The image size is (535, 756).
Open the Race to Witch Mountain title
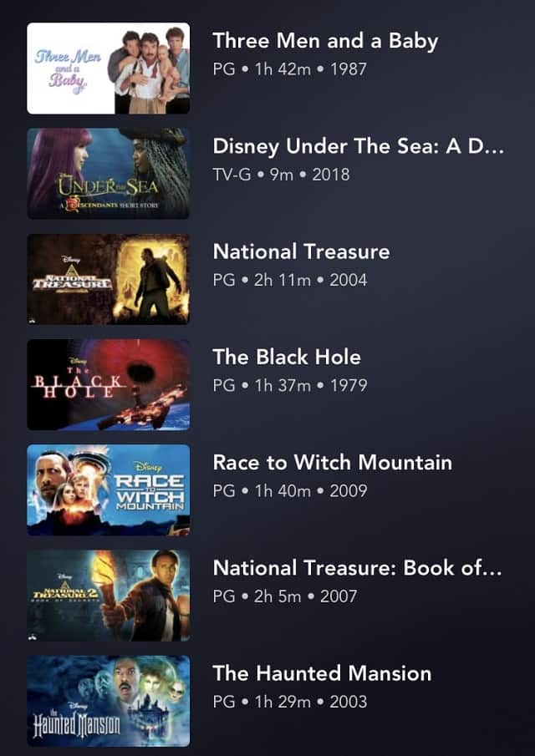coord(333,463)
